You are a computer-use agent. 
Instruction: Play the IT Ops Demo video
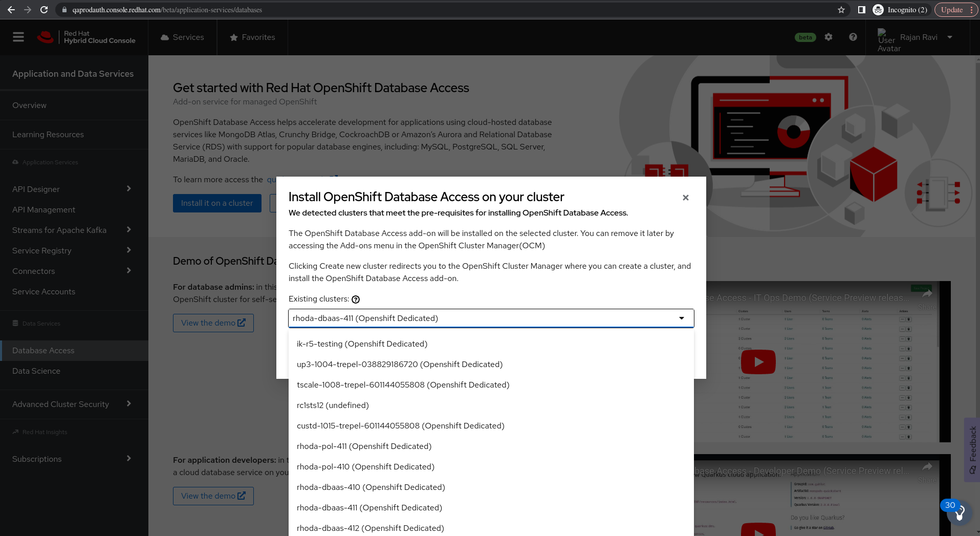point(758,362)
